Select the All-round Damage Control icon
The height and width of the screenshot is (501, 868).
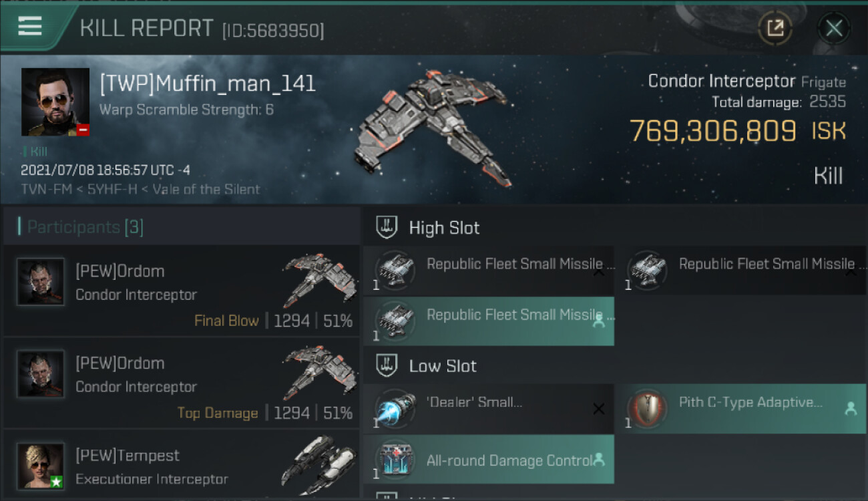tap(395, 460)
